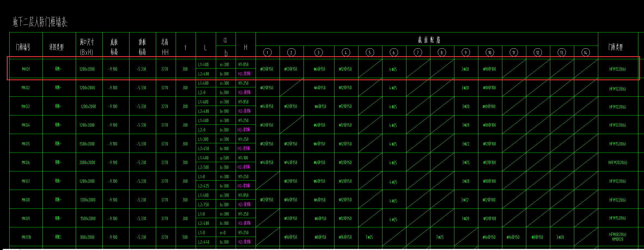Click the 顶板标高 column header
Image resolution: width=644 pixels, height=250 pixels.
click(x=142, y=47)
